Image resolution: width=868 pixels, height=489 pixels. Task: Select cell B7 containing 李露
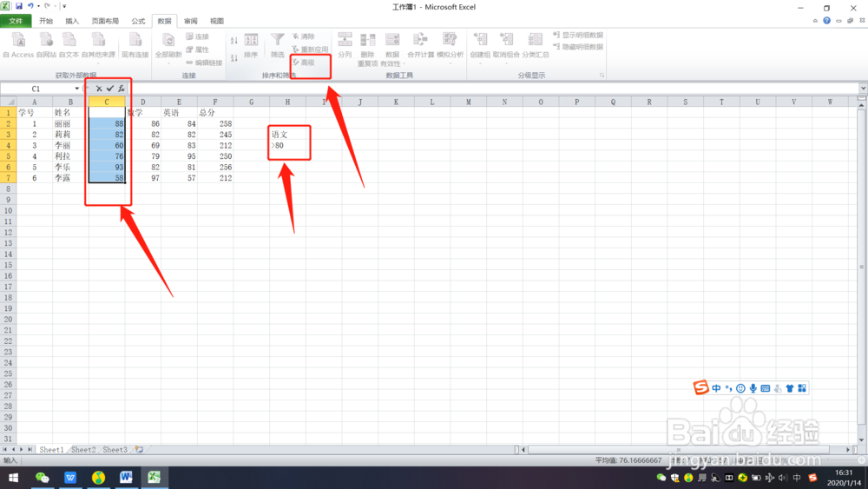tap(71, 178)
